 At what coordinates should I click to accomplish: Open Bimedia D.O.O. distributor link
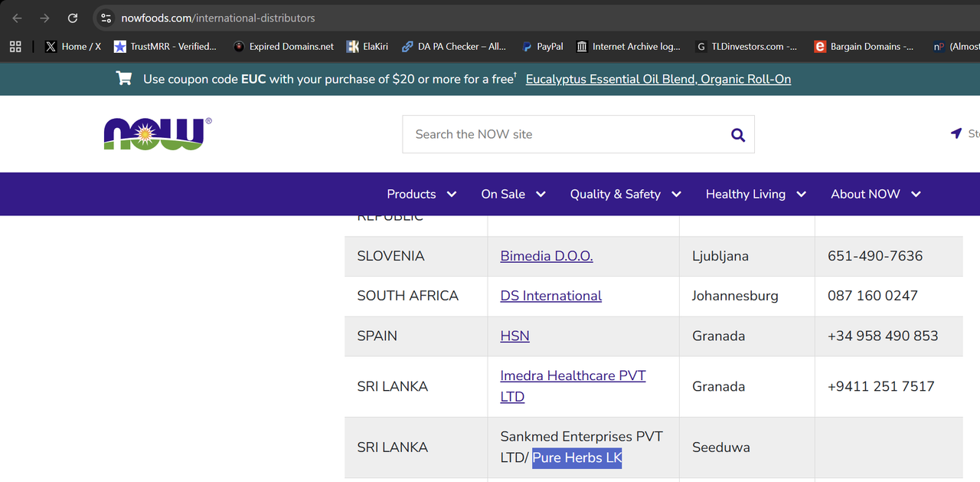click(x=547, y=256)
